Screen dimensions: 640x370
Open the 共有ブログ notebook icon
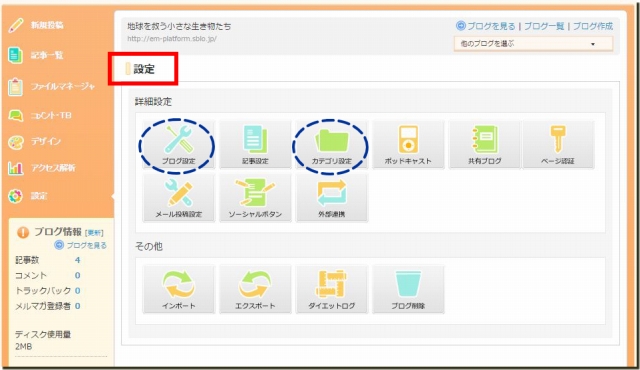click(484, 144)
